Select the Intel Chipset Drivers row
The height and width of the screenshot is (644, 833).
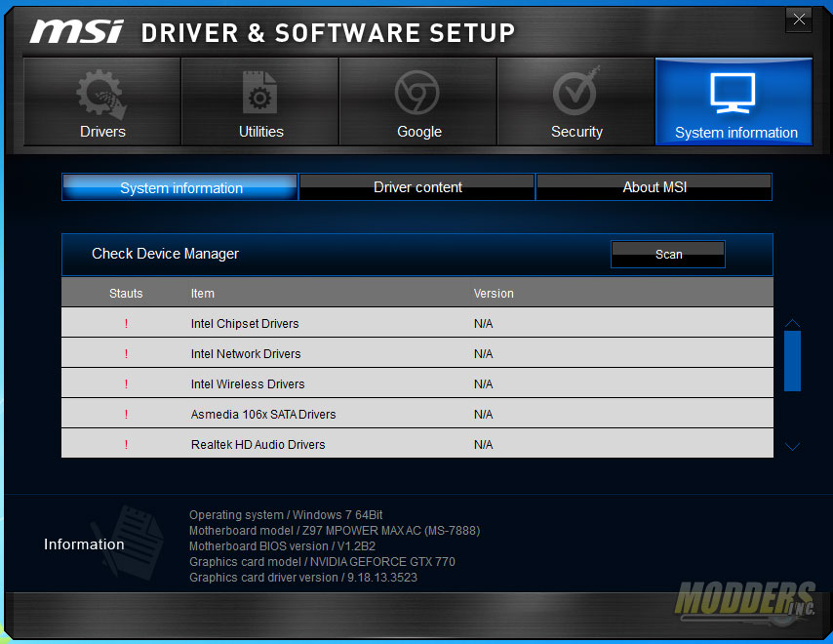point(417,322)
